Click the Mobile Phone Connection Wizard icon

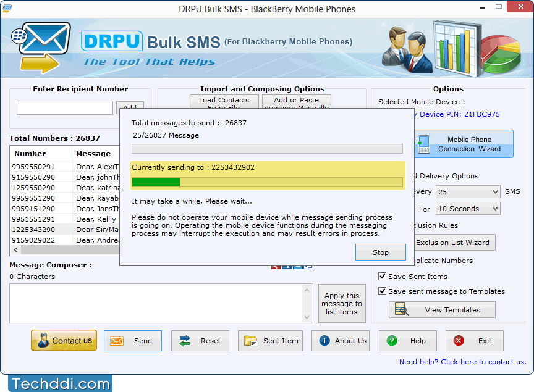click(423, 144)
